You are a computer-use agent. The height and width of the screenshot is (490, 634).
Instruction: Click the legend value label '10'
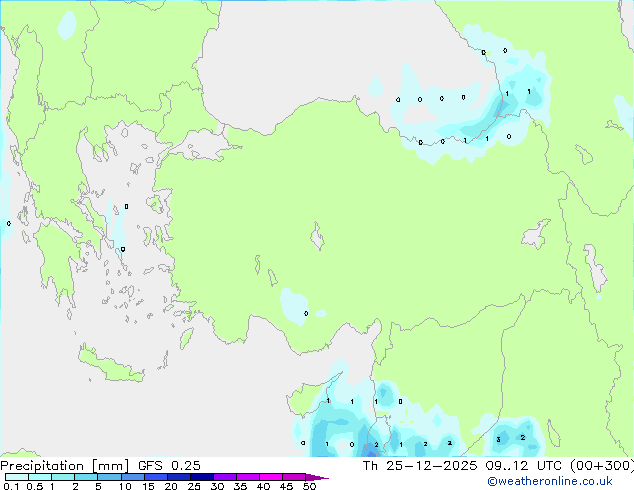125,486
